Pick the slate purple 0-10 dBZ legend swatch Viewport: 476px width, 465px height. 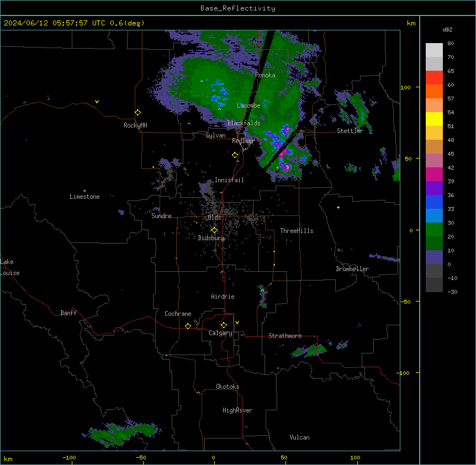[x=434, y=257]
